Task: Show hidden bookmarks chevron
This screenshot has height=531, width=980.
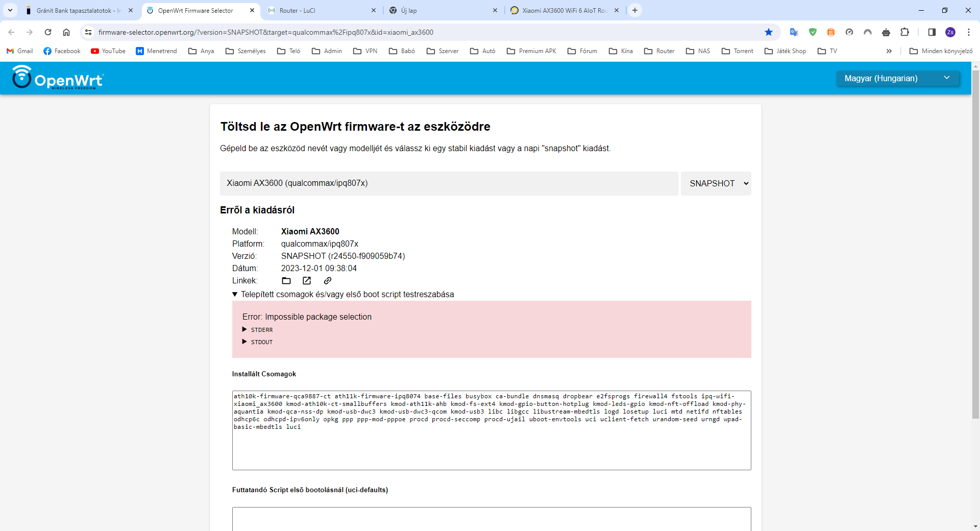Action: [x=889, y=51]
